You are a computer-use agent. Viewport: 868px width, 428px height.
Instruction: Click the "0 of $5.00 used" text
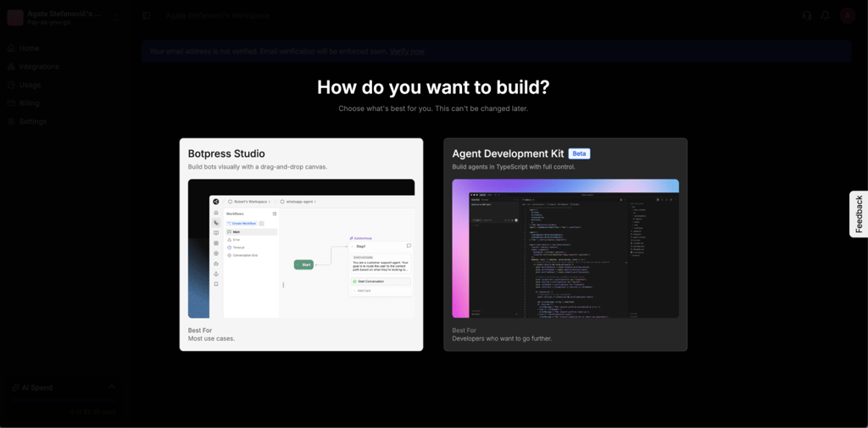(93, 411)
